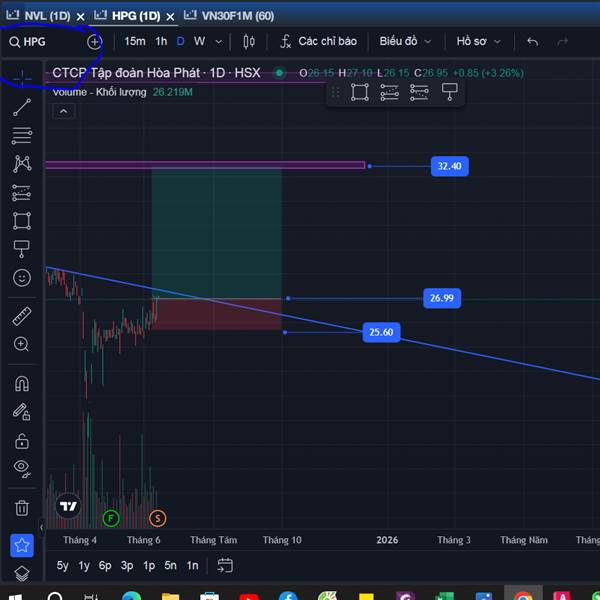This screenshot has height=600, width=600.
Task: Click the trash remove drawings icon
Action: point(22,508)
